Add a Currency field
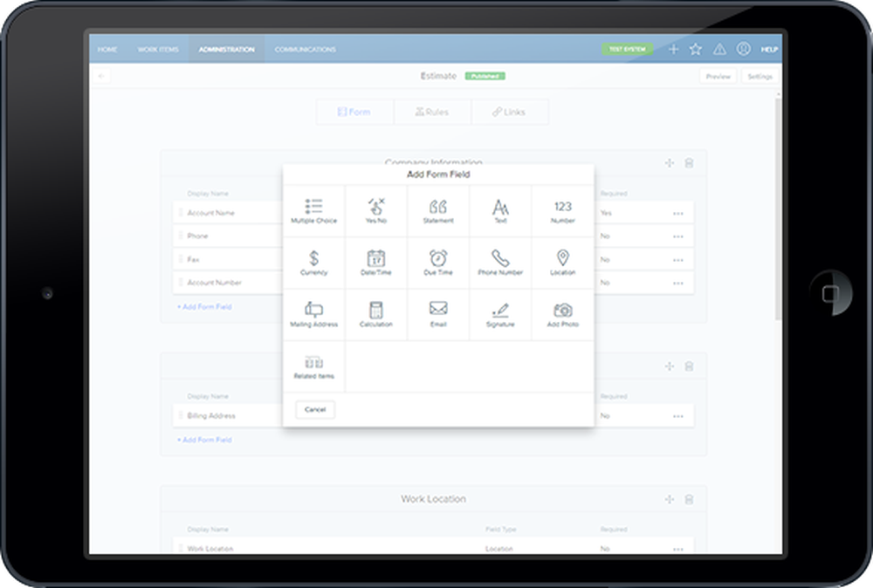Image resolution: width=873 pixels, height=588 pixels. coord(314,263)
